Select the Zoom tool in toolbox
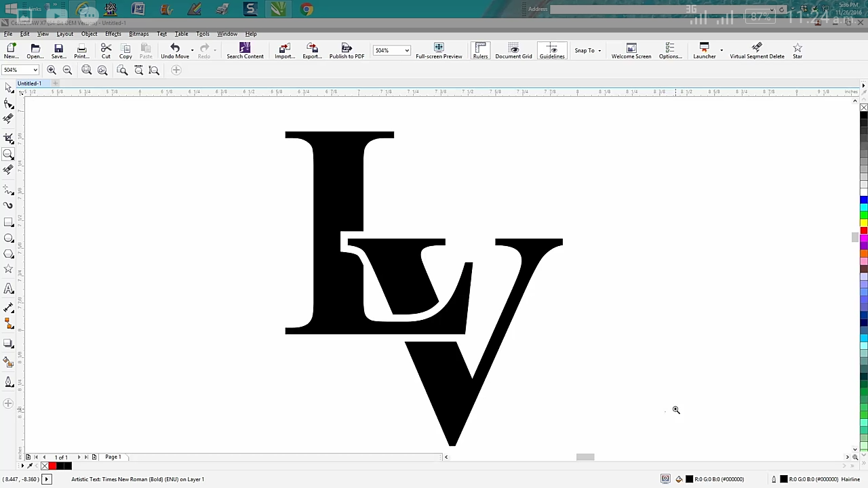This screenshot has width=868, height=488. pos(8,155)
